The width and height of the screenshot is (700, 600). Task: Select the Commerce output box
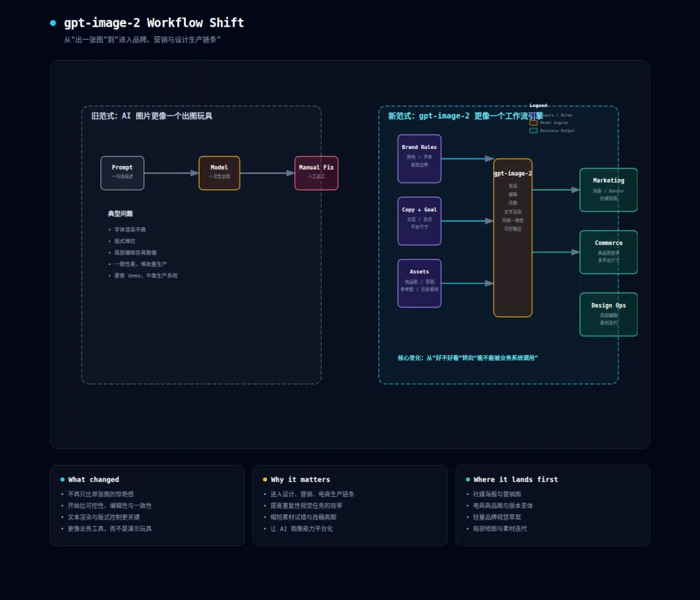609,252
